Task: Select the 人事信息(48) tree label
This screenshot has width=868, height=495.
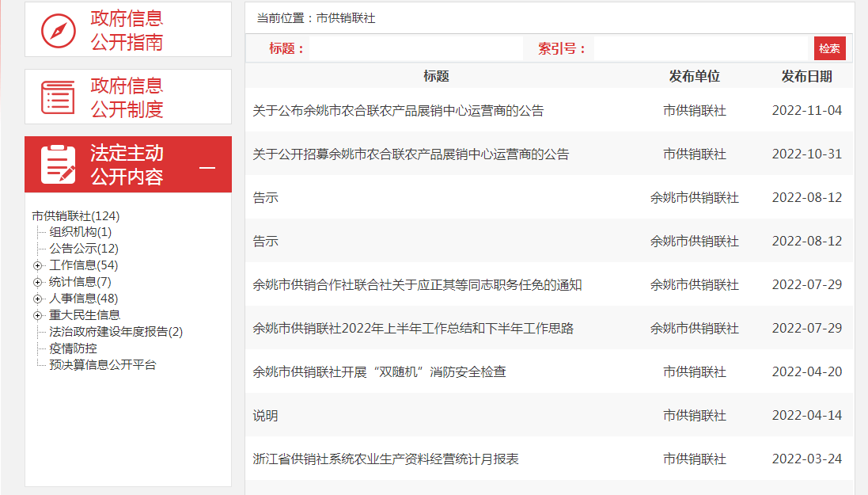Action: point(84,299)
